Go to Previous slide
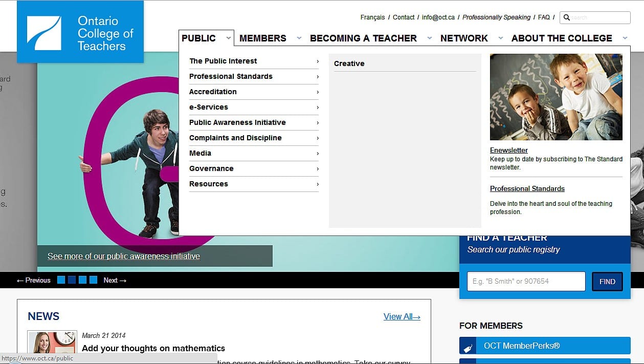The width and height of the screenshot is (644, 364). (x=34, y=280)
